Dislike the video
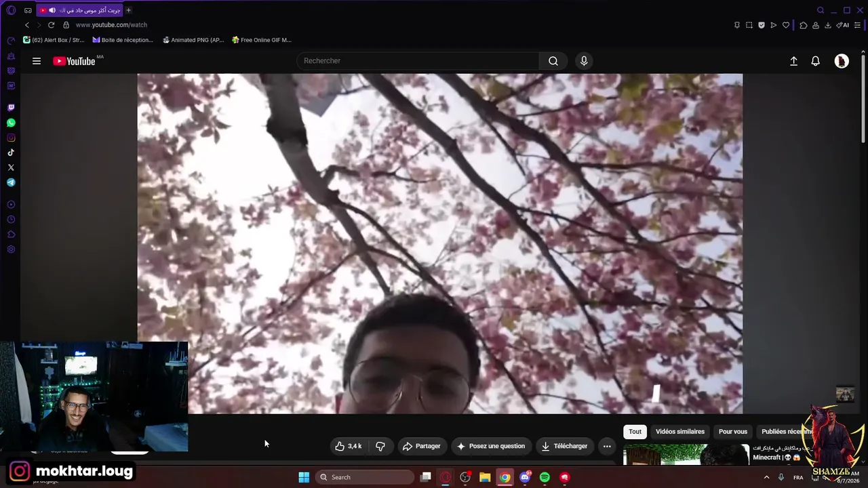Image resolution: width=868 pixels, height=488 pixels. (380, 446)
